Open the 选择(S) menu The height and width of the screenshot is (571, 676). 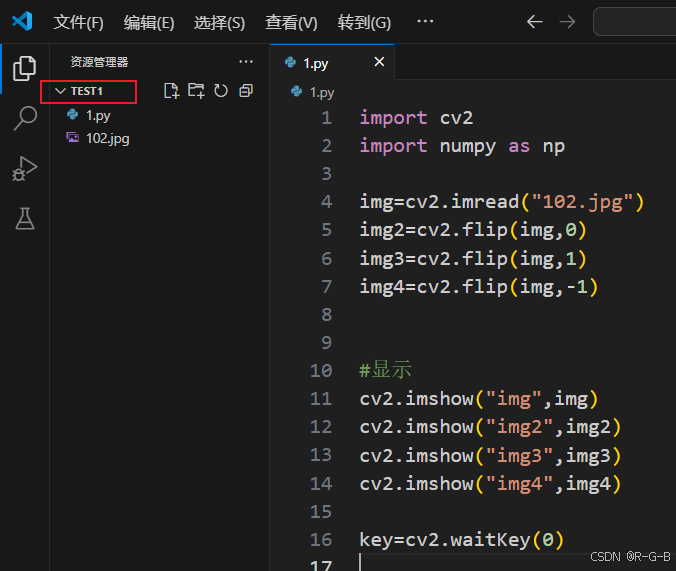[219, 22]
